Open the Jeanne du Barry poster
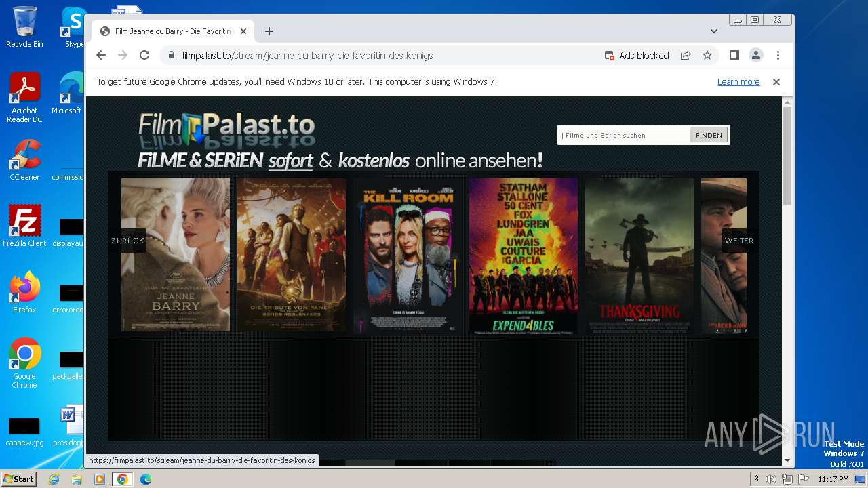Viewport: 868px width, 488px height. 176,255
